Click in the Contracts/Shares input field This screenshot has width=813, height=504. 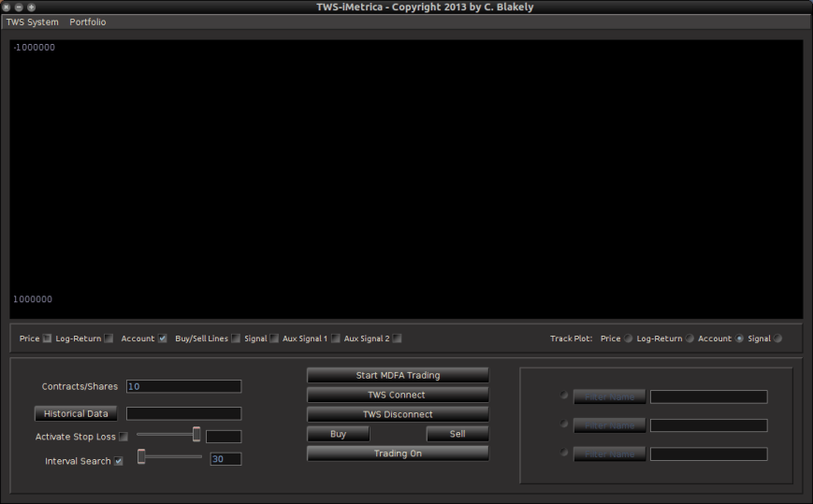click(x=183, y=386)
